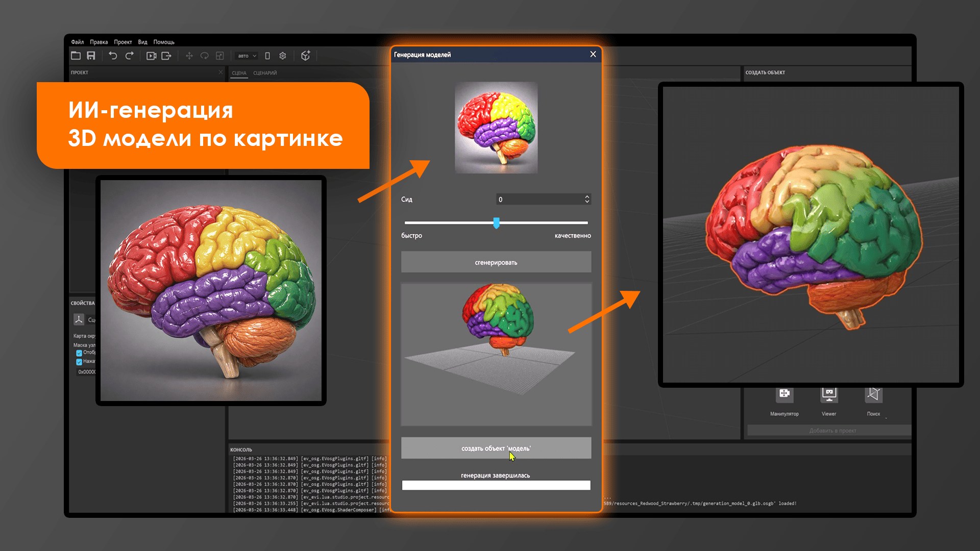Click the 'Генерация моделей' dialog title
Viewport: 980px width, 551px height.
coord(422,55)
